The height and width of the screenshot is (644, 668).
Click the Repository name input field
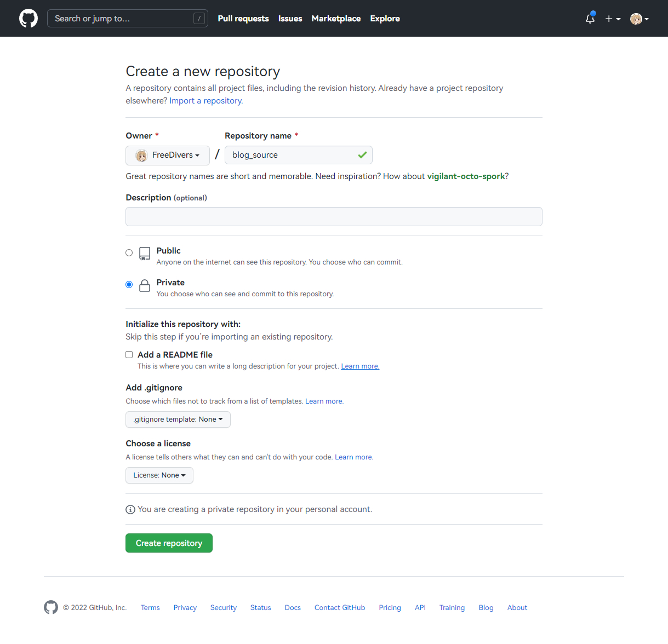pyautogui.click(x=299, y=155)
